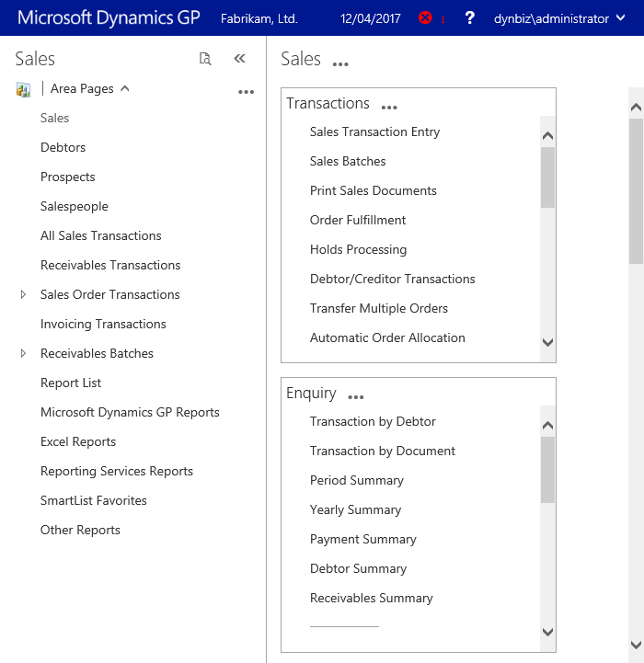Image resolution: width=644 pixels, height=663 pixels.
Task: Expand the Receivables Batches tree node
Action: click(x=23, y=354)
